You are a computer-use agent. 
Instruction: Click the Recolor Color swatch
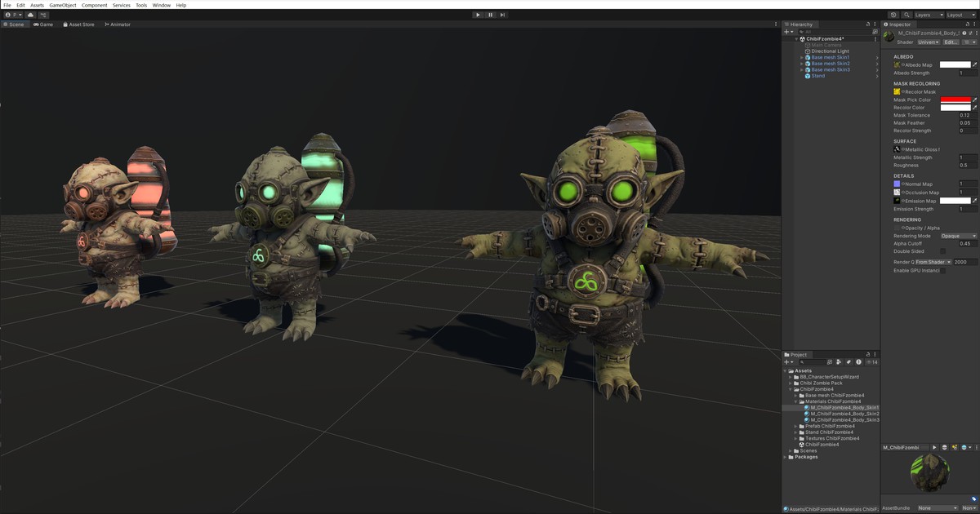point(955,108)
